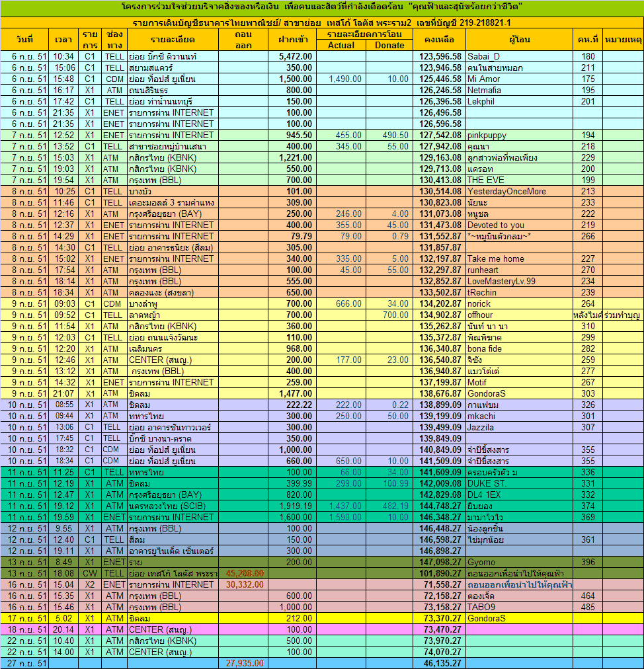Select the balance cell 146,348.27

tap(440, 517)
